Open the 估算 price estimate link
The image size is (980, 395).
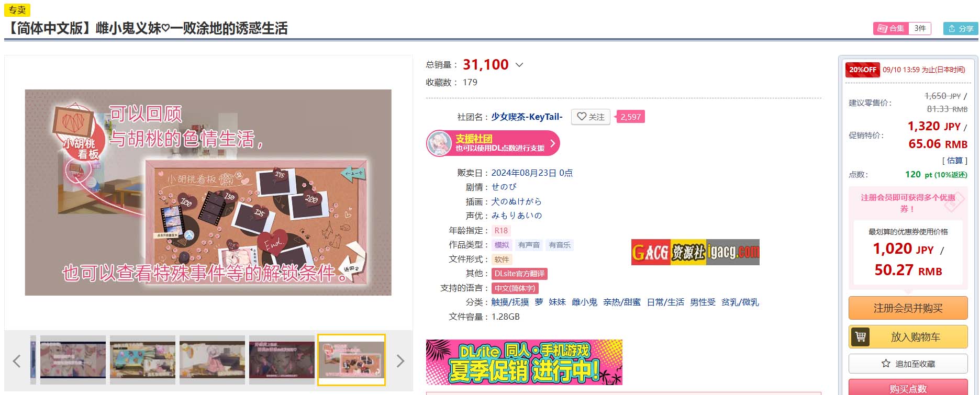click(955, 161)
